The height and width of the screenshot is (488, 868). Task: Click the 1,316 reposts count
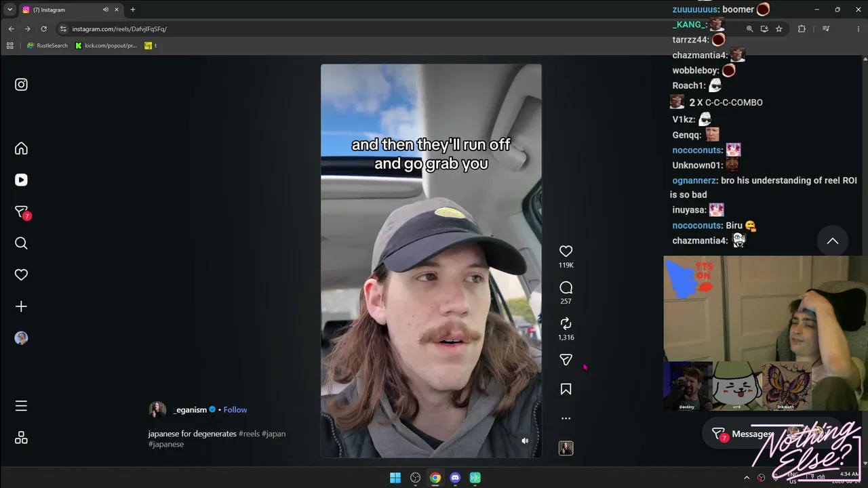(566, 338)
